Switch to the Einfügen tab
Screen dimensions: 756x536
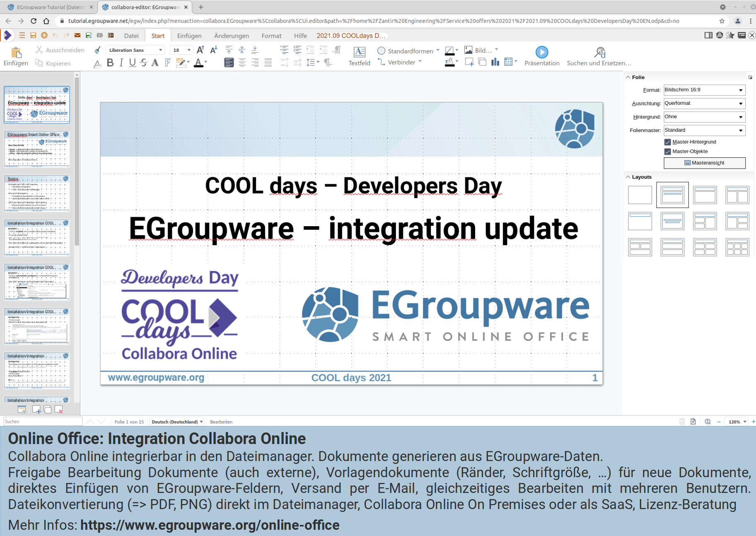(x=189, y=36)
